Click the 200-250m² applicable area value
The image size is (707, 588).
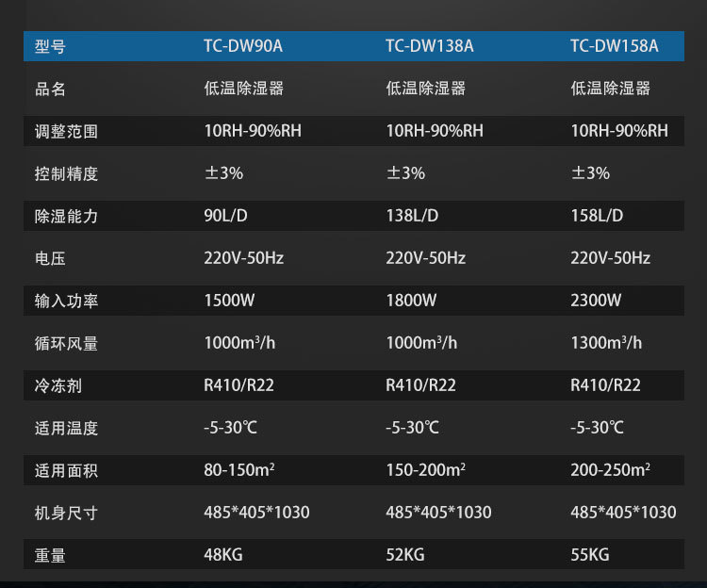pyautogui.click(x=611, y=469)
